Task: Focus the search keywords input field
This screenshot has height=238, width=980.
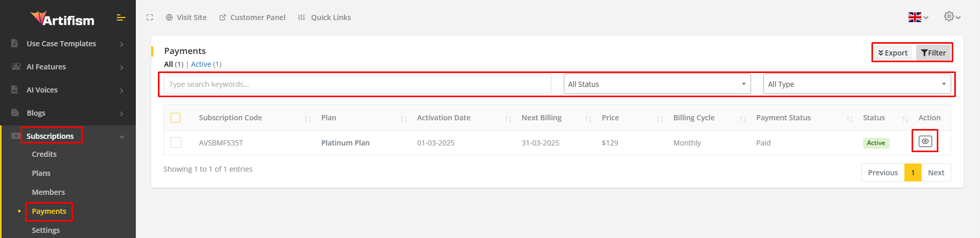Action: [x=357, y=84]
